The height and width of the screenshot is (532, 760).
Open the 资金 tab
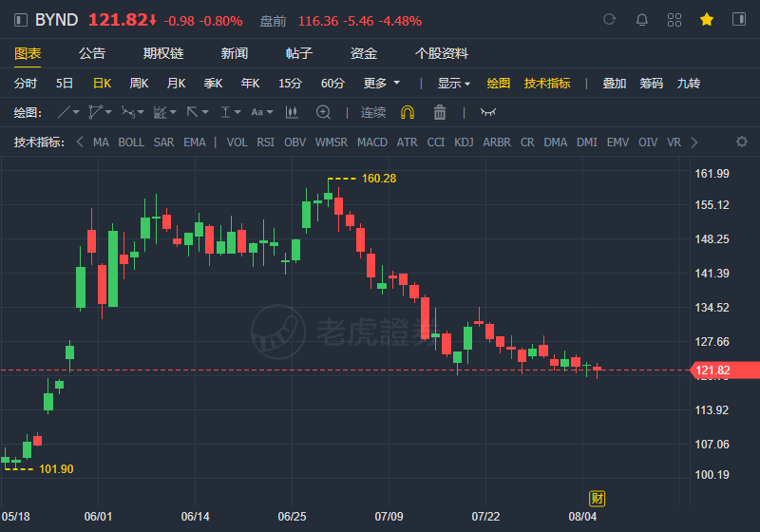pos(364,53)
